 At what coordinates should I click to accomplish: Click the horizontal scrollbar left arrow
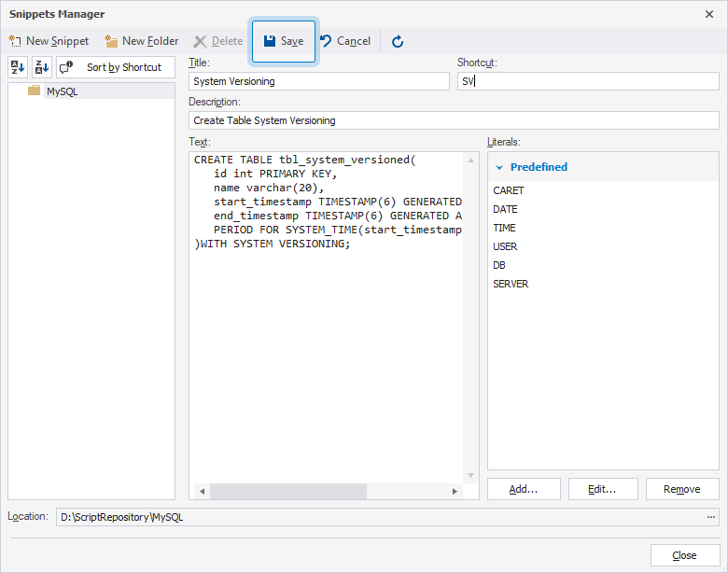202,491
